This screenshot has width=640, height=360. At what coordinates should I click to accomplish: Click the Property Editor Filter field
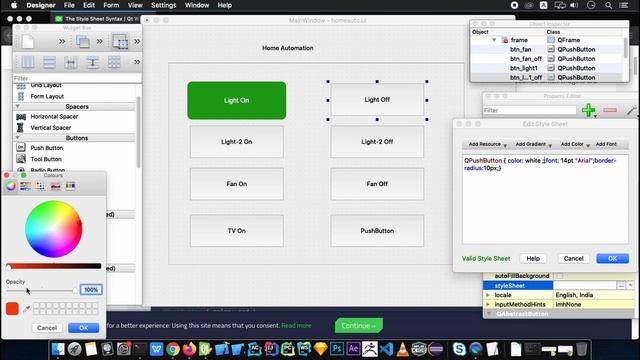coord(529,110)
